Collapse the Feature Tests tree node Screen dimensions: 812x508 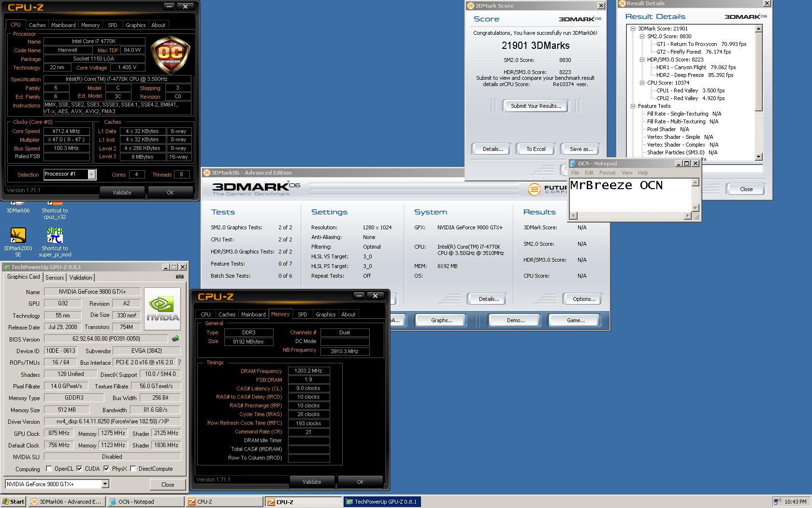click(633, 106)
